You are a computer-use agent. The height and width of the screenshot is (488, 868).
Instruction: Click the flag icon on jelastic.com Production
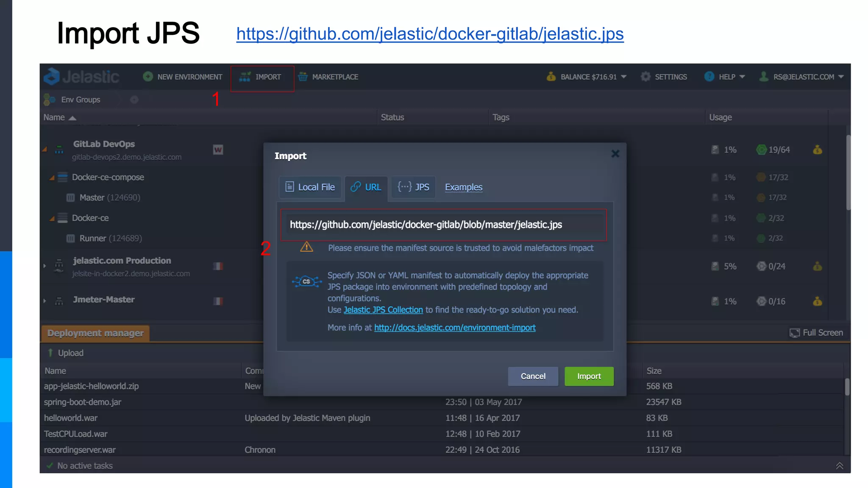[218, 266]
